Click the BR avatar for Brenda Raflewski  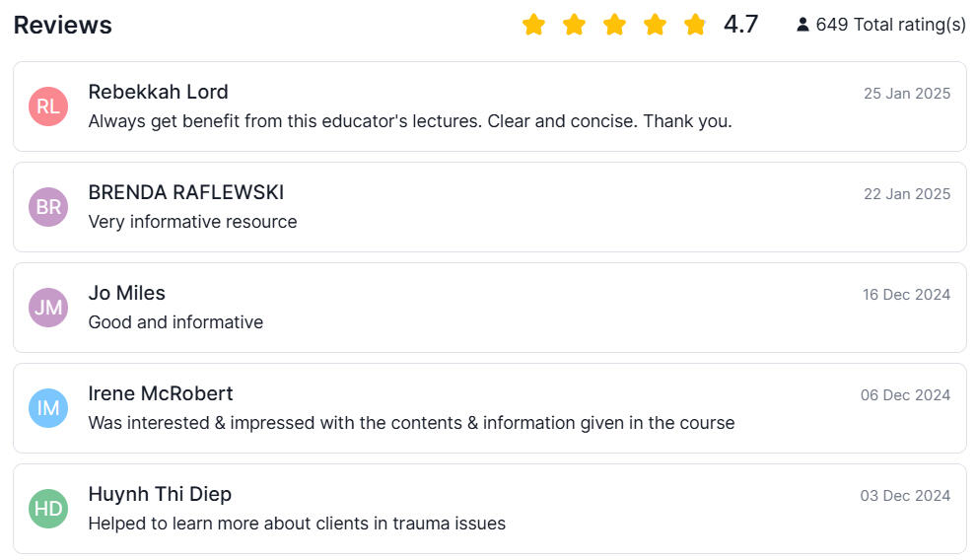tap(48, 207)
